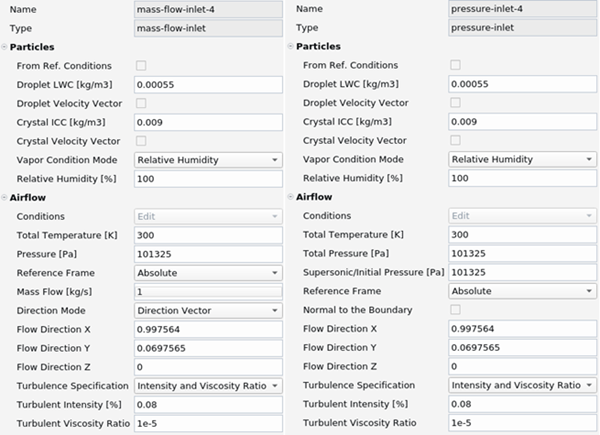Screen dimensions: 600x435
Task: Click the Name field showing pressure-inlet-4
Action: [x=522, y=9]
